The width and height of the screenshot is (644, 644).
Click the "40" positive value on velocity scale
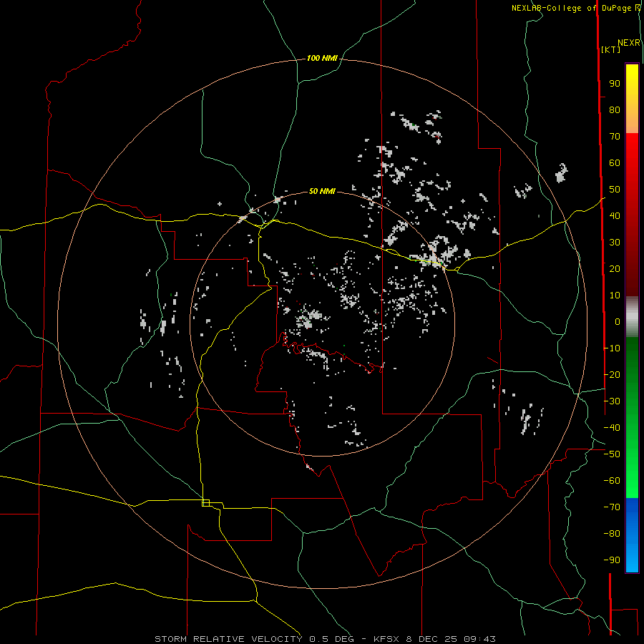click(615, 216)
